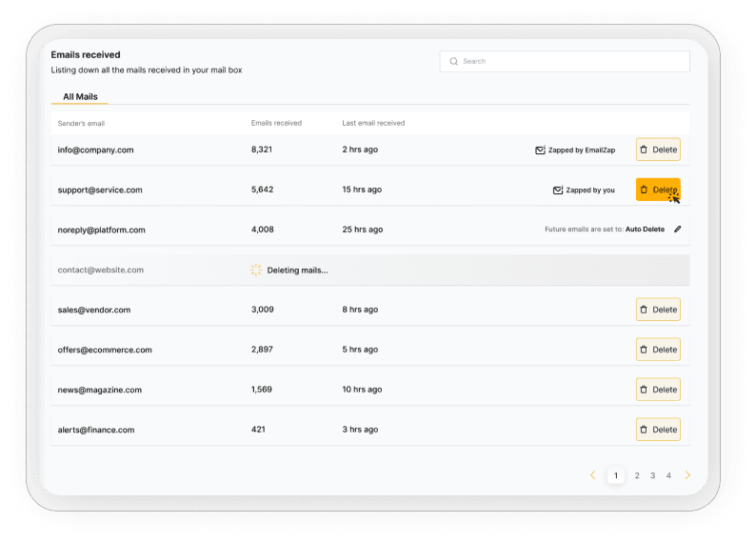Select page 1 in pagination
This screenshot has width=756, height=542.
click(616, 475)
